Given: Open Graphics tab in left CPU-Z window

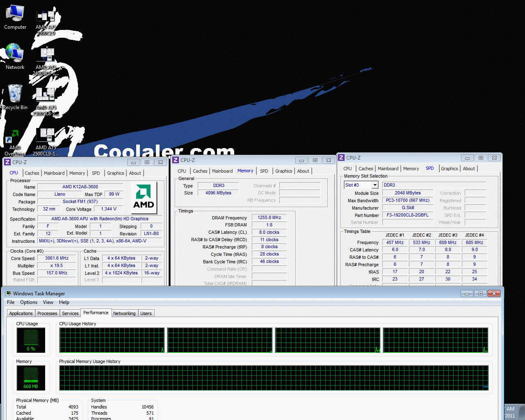Looking at the screenshot, I should pyautogui.click(x=116, y=173).
